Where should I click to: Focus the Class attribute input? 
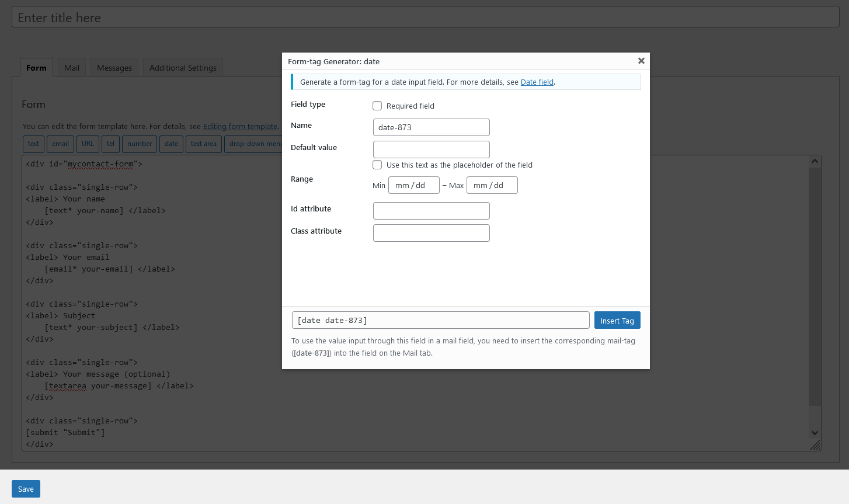432,233
